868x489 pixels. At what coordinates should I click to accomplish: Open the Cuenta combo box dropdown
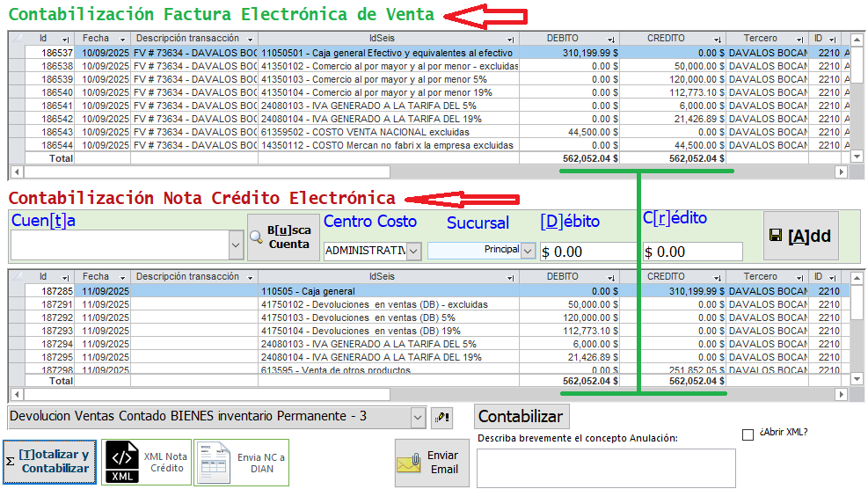(x=236, y=245)
